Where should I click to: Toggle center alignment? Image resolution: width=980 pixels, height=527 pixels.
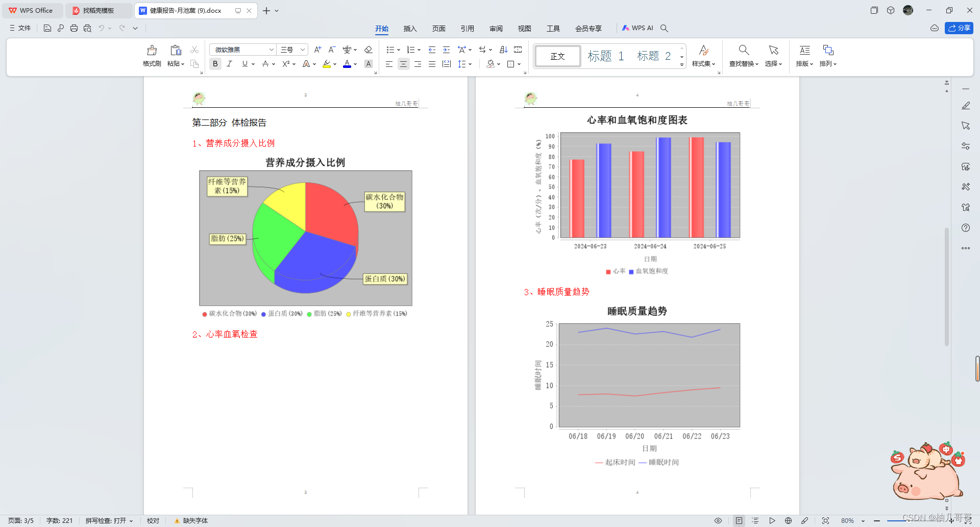pos(403,64)
